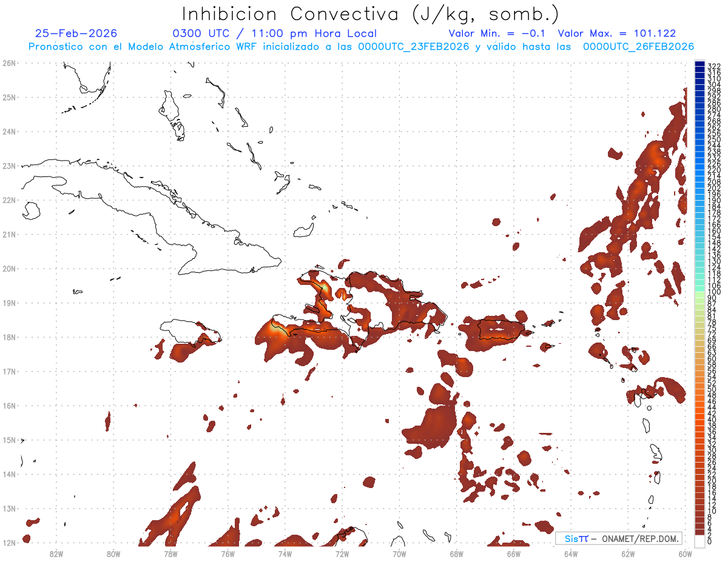Screen dimensions: 728x562
Task: Click the 23N latitude label
Action: (9, 166)
